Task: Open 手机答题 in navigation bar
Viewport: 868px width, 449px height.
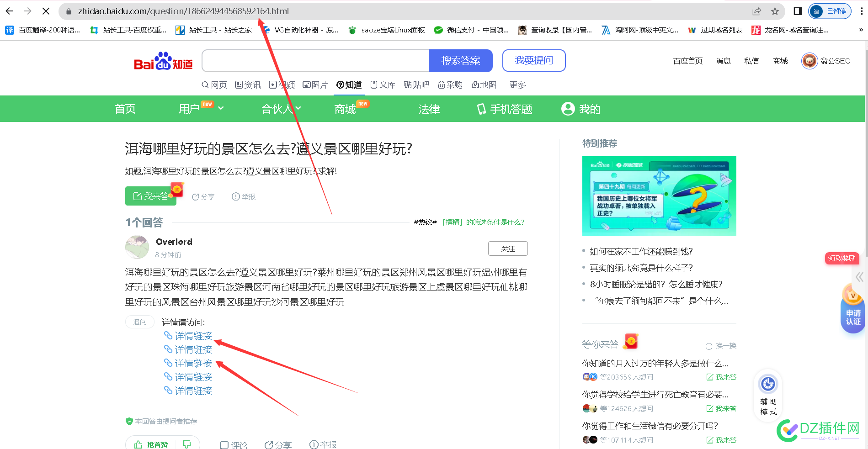Action: 505,109
